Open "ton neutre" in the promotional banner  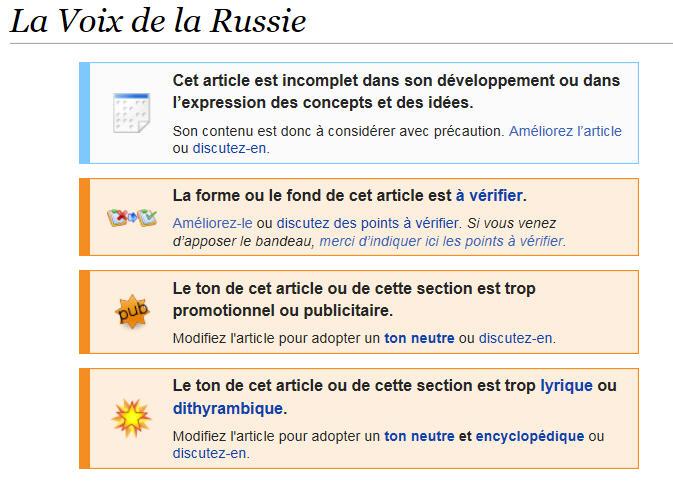click(419, 338)
